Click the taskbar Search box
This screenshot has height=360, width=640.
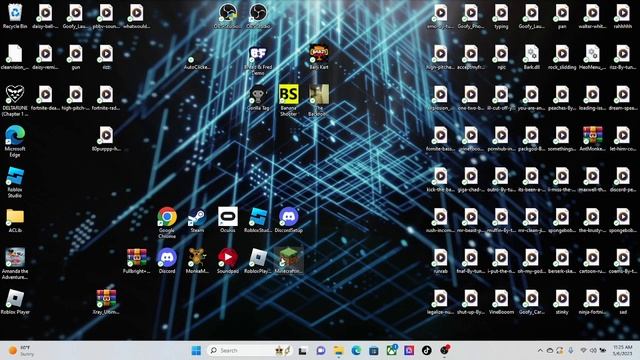click(x=249, y=351)
